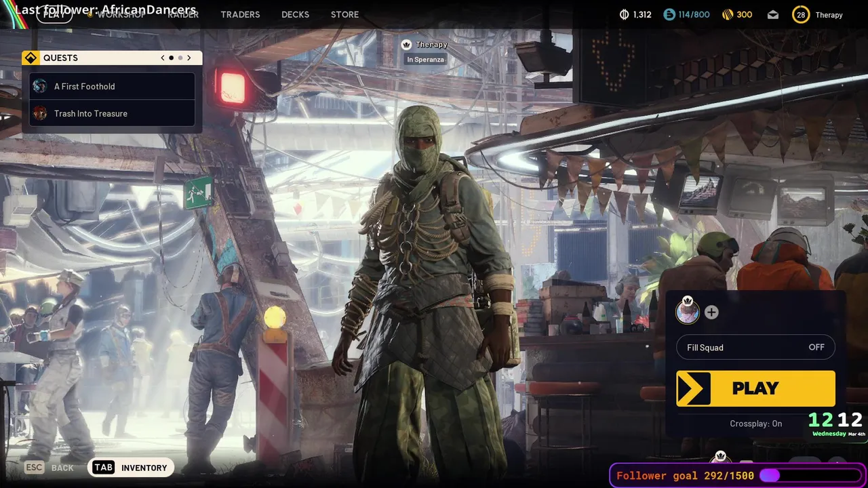Go to next quests page arrow
The height and width of the screenshot is (488, 868).
[x=189, y=58]
